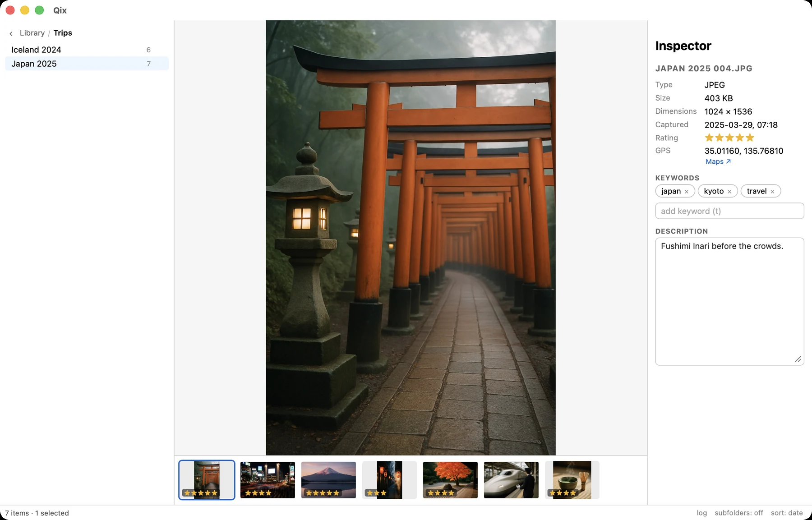Click the JAPAN 2025 004.JPG filename

point(704,69)
